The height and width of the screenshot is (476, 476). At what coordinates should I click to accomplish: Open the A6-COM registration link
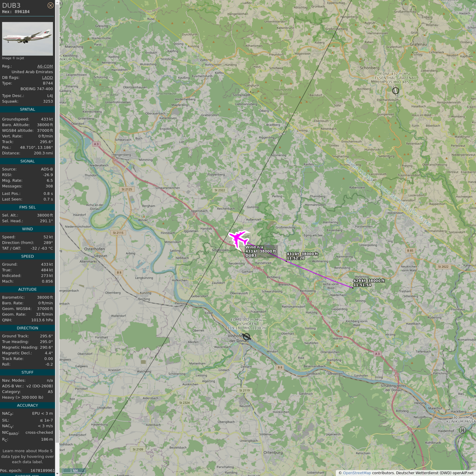click(45, 66)
